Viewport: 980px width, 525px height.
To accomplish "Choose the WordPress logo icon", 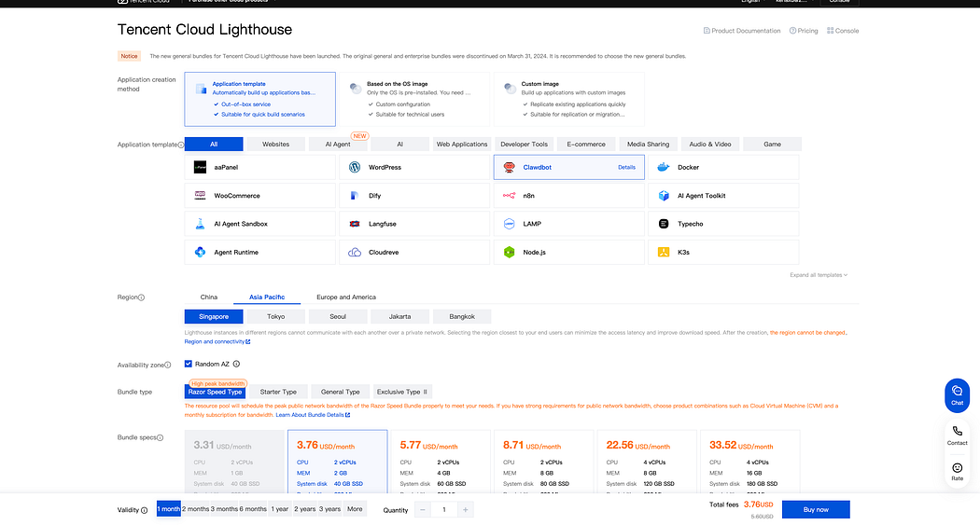I will click(355, 167).
